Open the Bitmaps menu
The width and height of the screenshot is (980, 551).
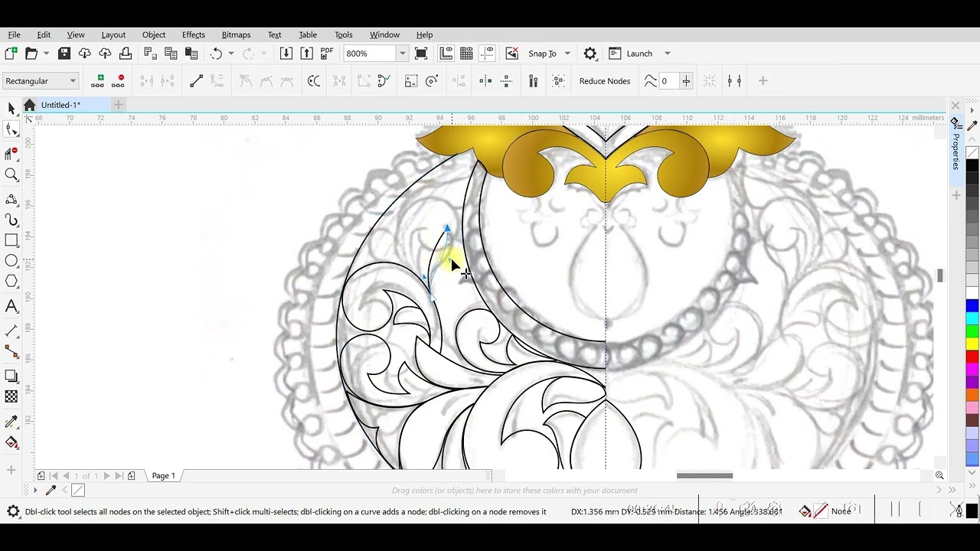(236, 34)
